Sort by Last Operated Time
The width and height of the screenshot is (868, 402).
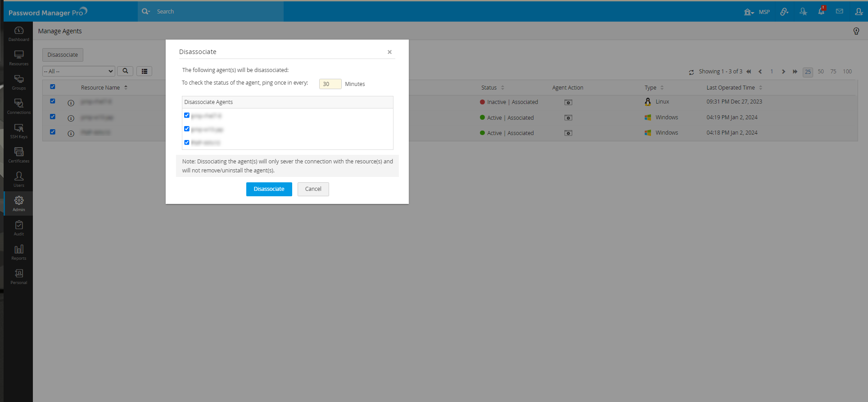734,88
